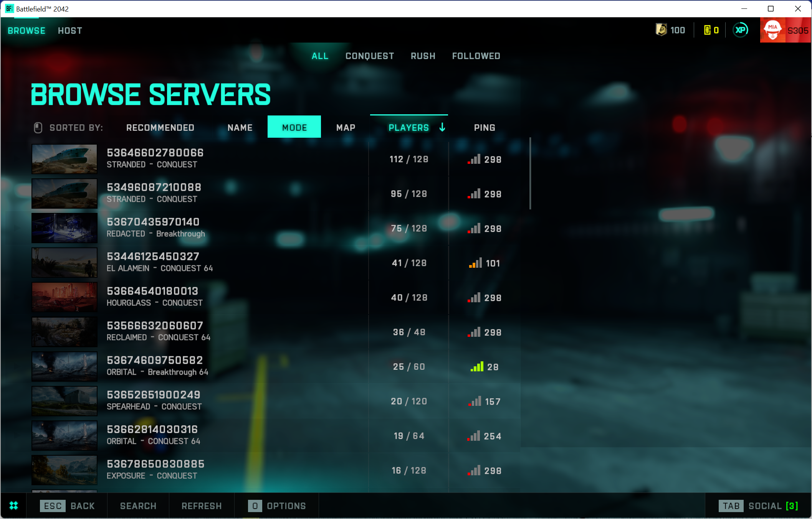Click the descending arrow on PLAYERS sort

[442, 127]
